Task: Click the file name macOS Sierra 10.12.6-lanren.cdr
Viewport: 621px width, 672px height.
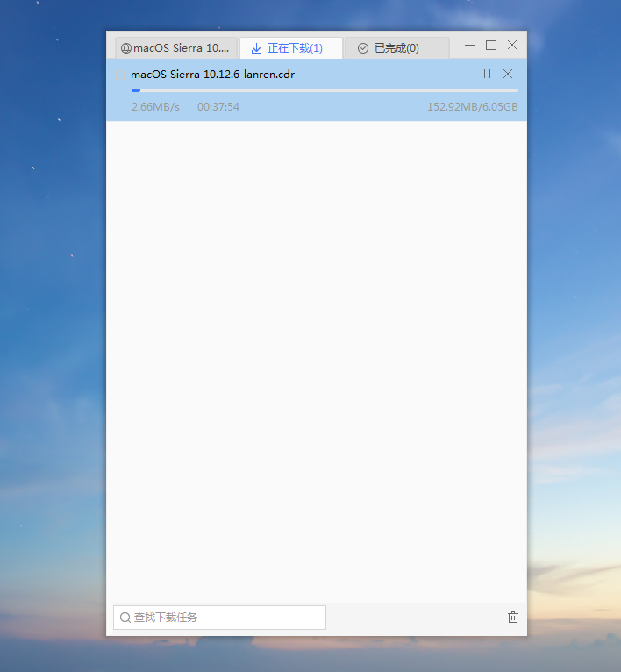Action: (212, 75)
